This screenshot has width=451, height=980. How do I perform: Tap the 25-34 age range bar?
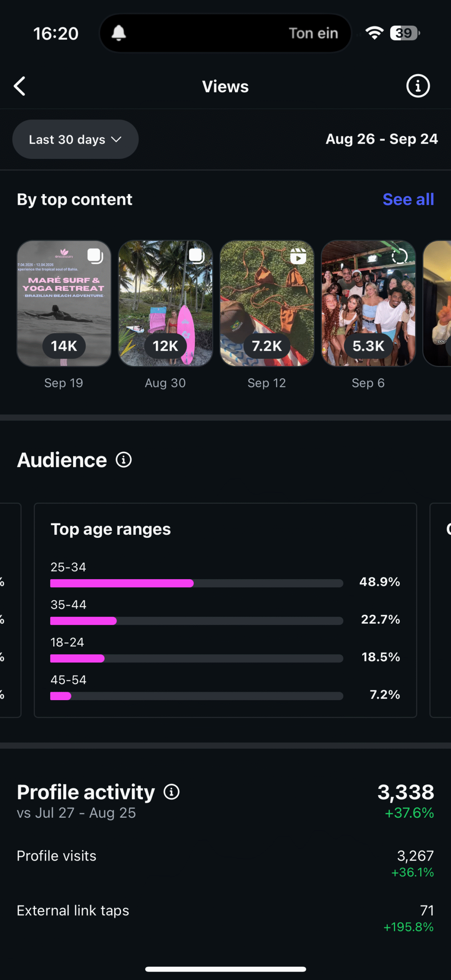pos(196,583)
